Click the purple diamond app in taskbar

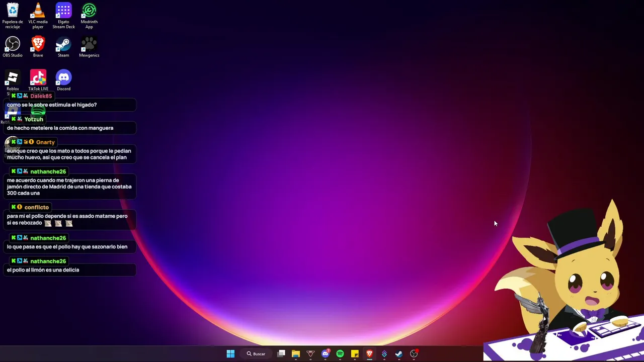point(384,354)
